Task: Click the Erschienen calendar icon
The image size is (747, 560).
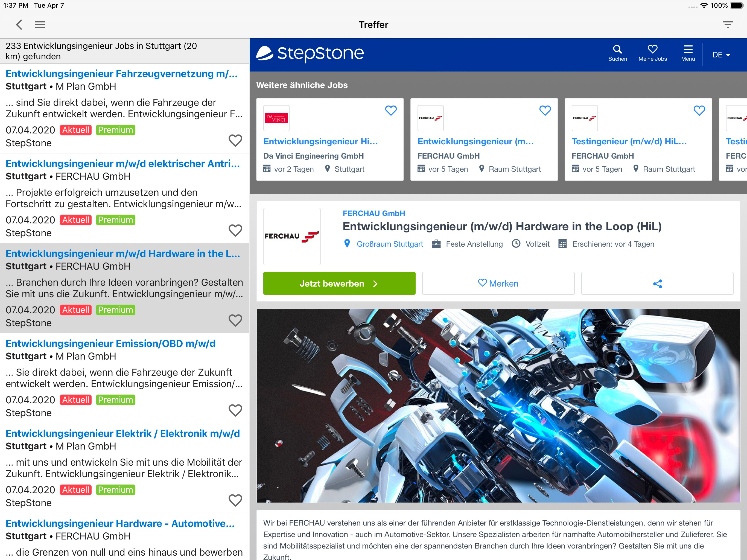Action: [562, 244]
